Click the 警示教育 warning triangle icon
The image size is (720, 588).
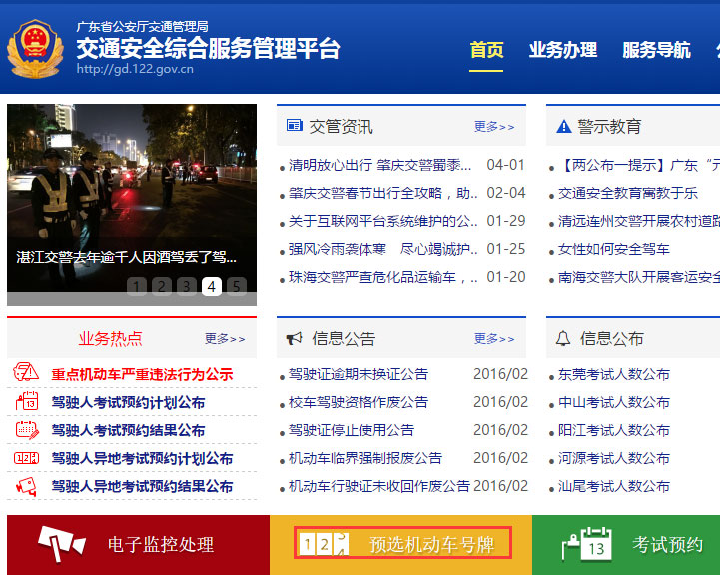[563, 126]
